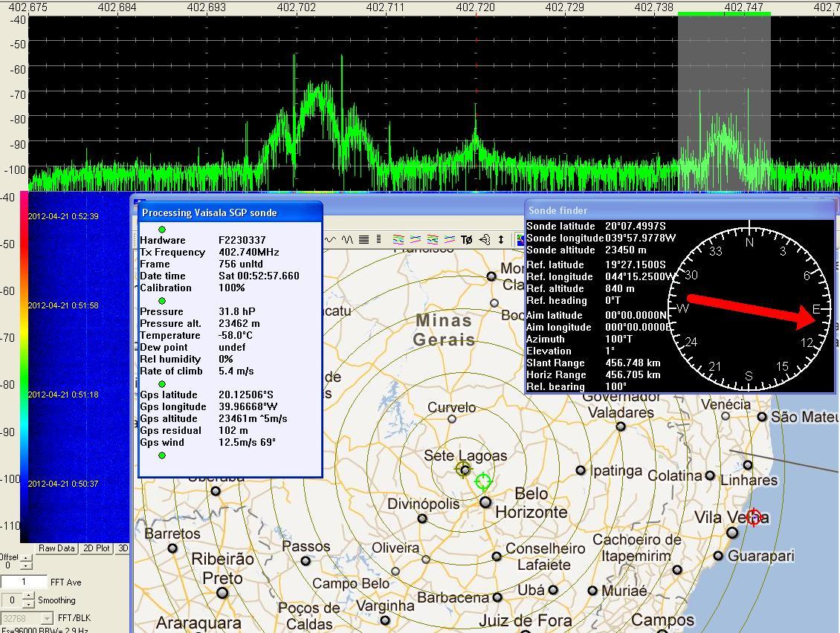Click the olive reference crosshair at Sete Lagoas
Image resolution: width=840 pixels, height=633 pixels.
point(464,469)
